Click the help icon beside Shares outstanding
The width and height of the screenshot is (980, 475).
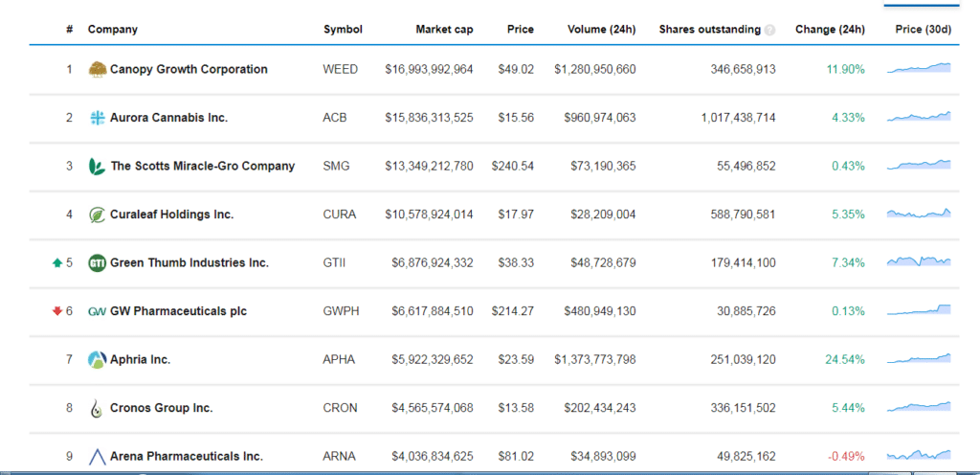coord(770,30)
